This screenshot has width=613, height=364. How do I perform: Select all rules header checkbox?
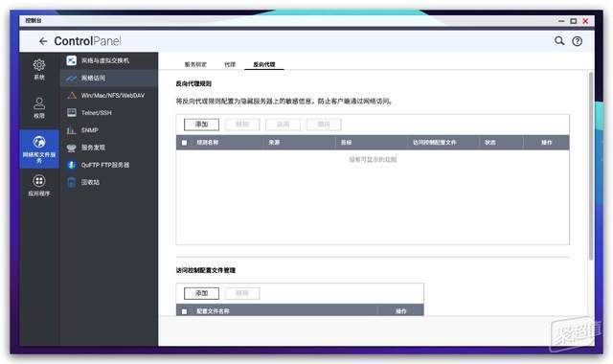[x=184, y=143]
